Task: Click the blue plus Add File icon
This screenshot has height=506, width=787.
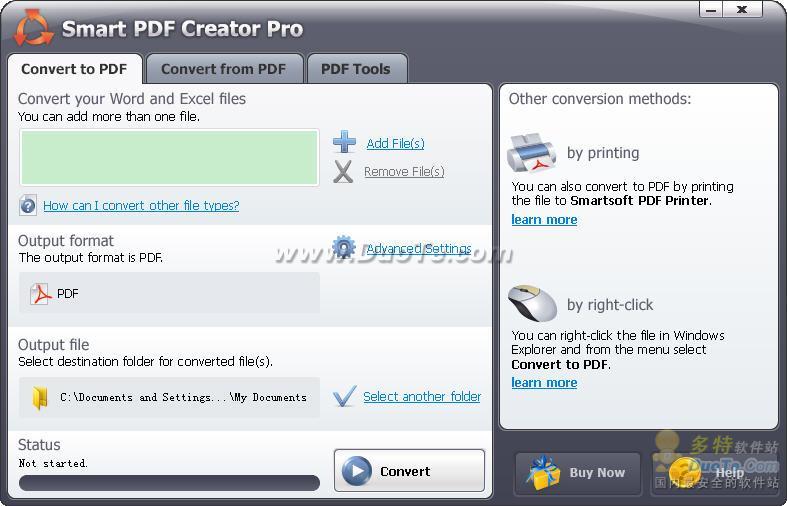Action: [344, 142]
